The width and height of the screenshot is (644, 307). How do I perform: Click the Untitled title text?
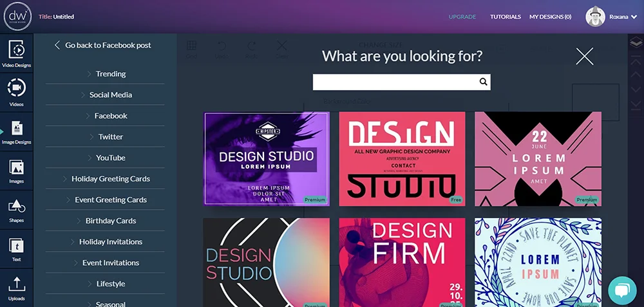(x=64, y=17)
